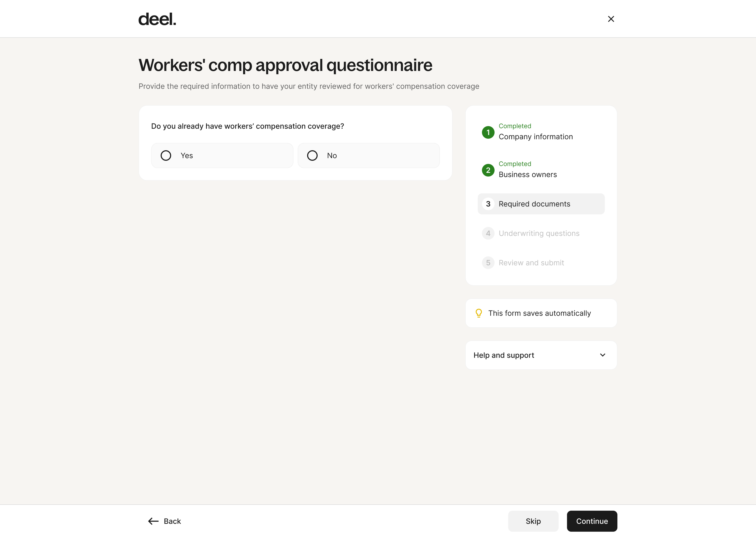Select the No radio button
The image size is (756, 538).
tap(312, 156)
